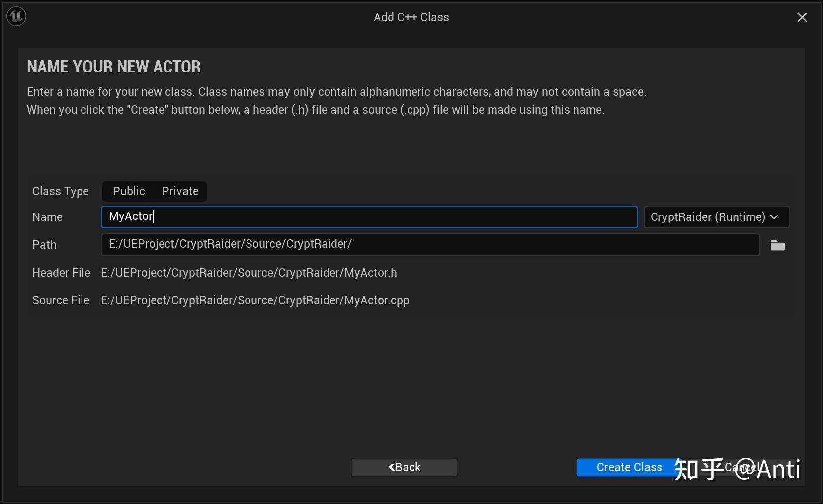Create the class with the Create Class button
Screen dimensions: 823x504
click(629, 467)
